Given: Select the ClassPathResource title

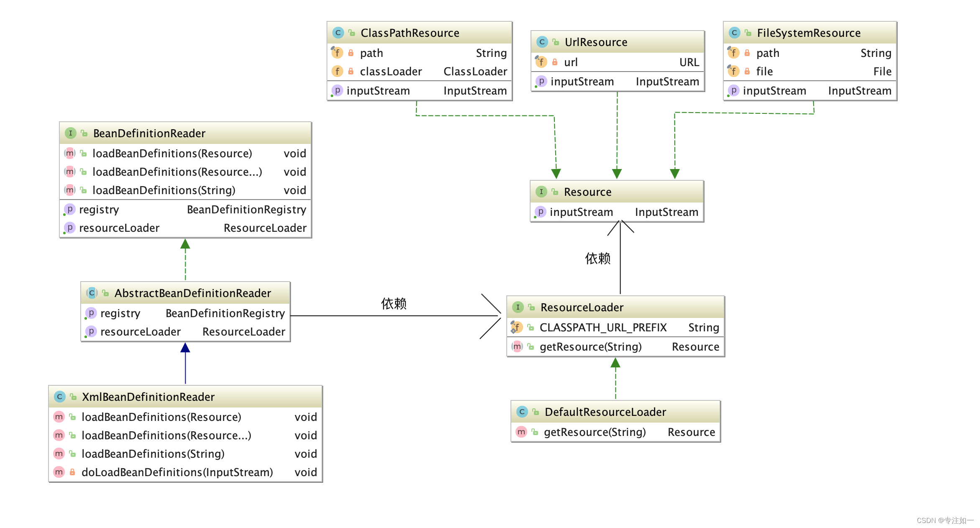Looking at the screenshot, I should (x=410, y=33).
